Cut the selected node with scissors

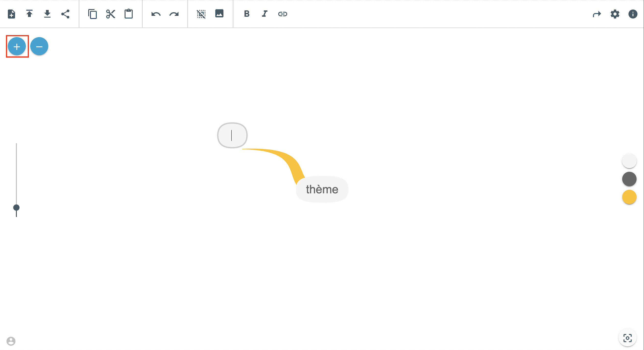point(110,14)
